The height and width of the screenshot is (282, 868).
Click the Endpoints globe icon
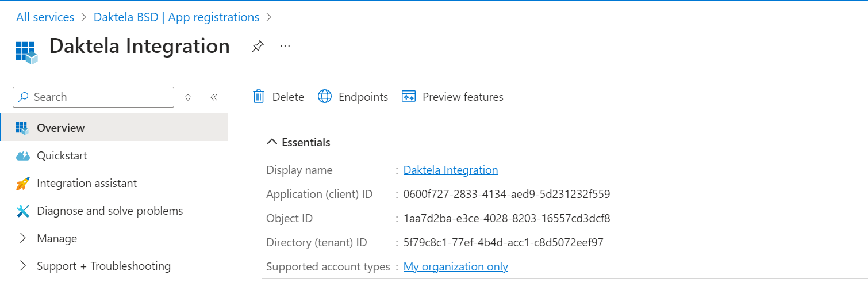(325, 97)
